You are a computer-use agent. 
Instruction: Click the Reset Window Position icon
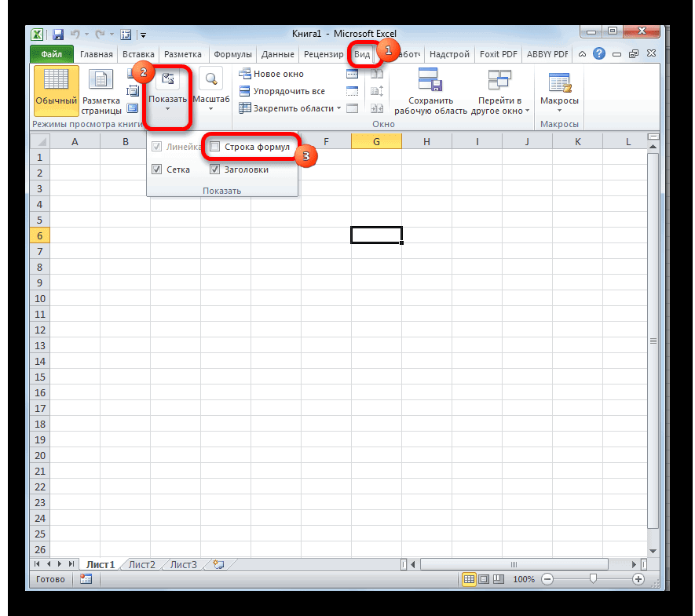click(377, 108)
